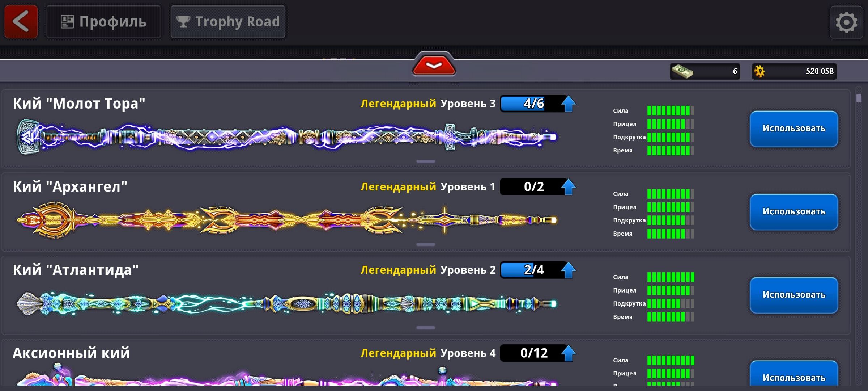Select coin balance 520 058
This screenshot has width=868, height=391.
820,71
